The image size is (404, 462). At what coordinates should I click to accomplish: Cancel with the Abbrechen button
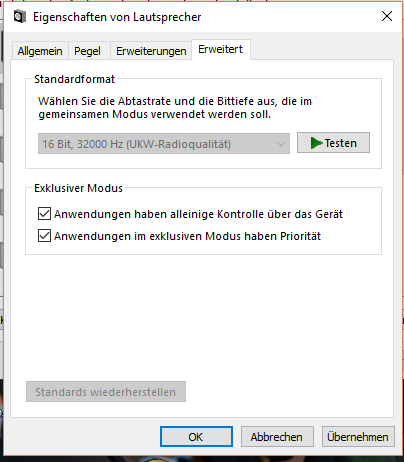(277, 437)
